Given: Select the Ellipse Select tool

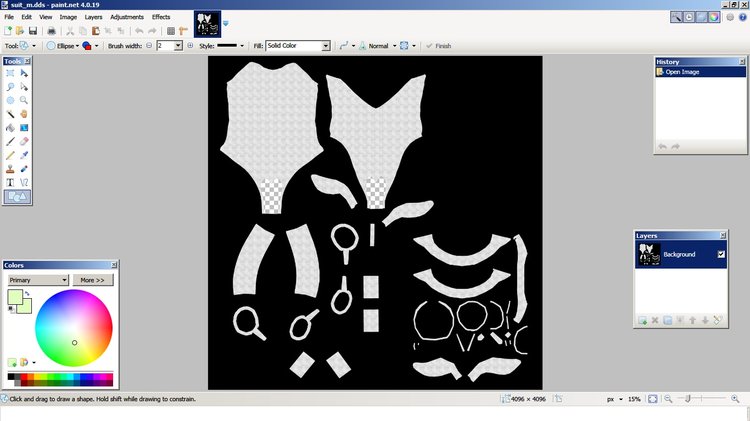Looking at the screenshot, I should (x=10, y=100).
